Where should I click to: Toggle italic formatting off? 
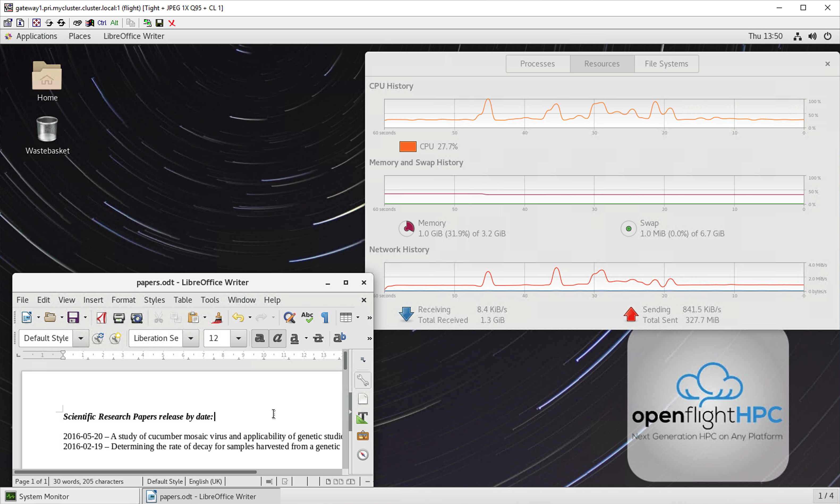(x=278, y=338)
